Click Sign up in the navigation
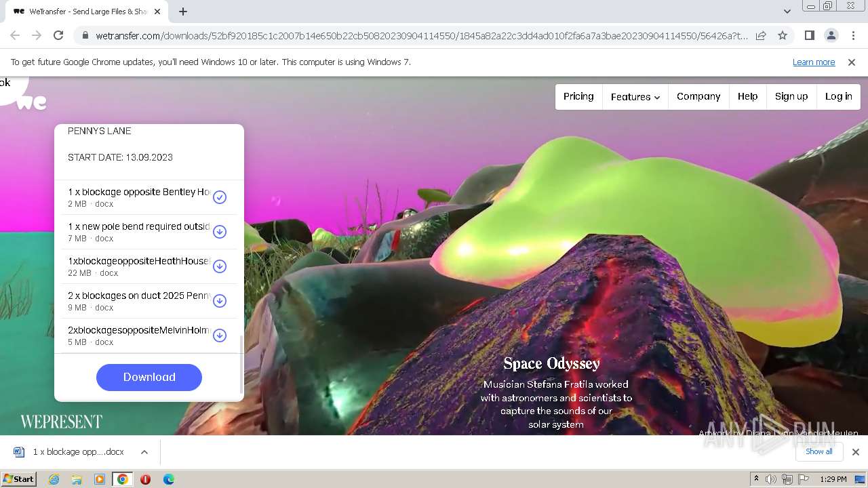The image size is (868, 488). [x=791, y=96]
